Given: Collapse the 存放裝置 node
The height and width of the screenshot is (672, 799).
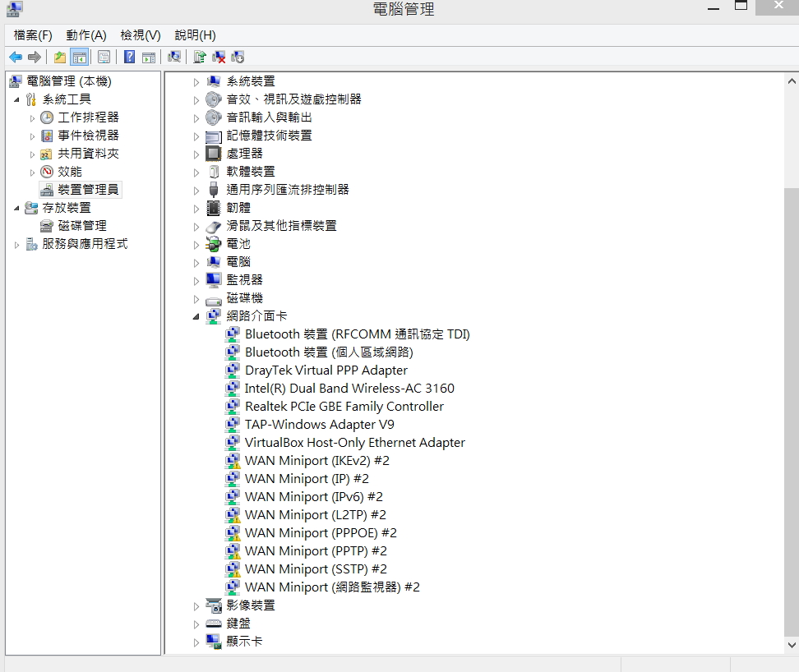Looking at the screenshot, I should tap(16, 208).
